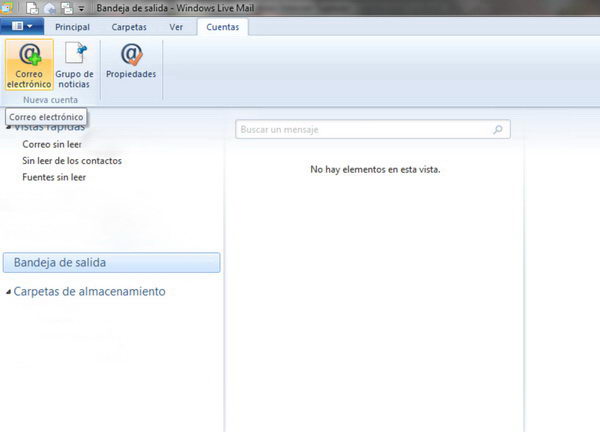Switch to the Ver tab
Screen dimensions: 600x432
click(x=176, y=27)
